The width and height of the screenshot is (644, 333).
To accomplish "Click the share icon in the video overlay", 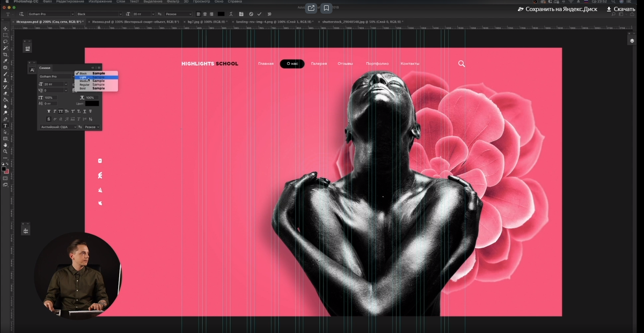I will (x=311, y=8).
